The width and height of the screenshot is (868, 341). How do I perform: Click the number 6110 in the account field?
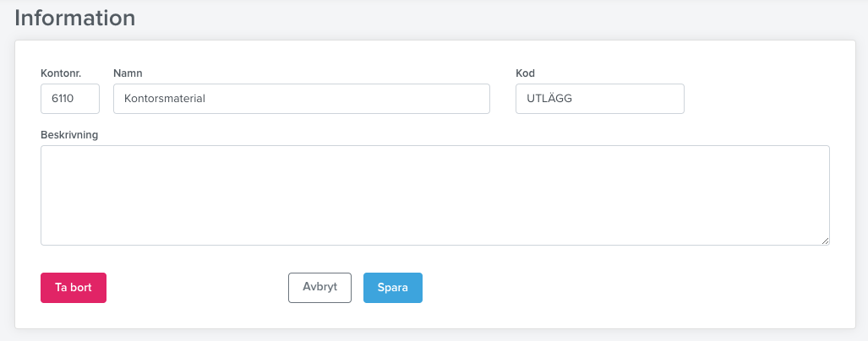coord(63,99)
